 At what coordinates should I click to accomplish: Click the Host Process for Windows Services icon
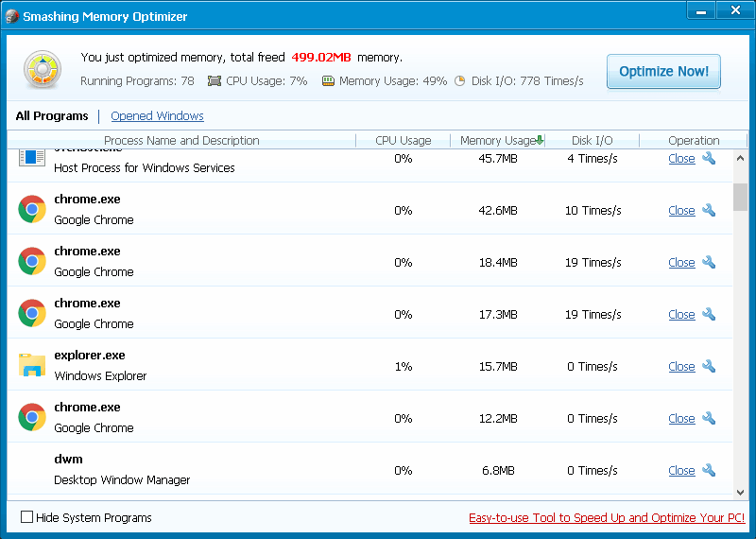(32, 158)
